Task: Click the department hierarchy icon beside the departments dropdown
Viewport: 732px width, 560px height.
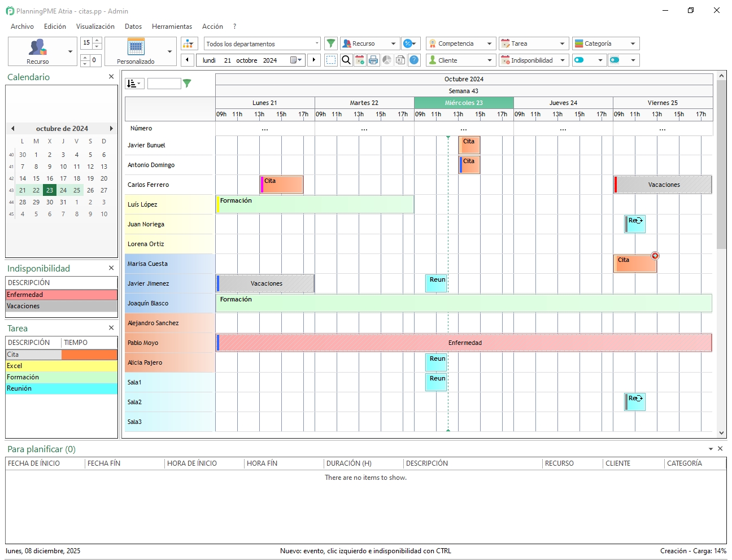Action: tap(189, 43)
